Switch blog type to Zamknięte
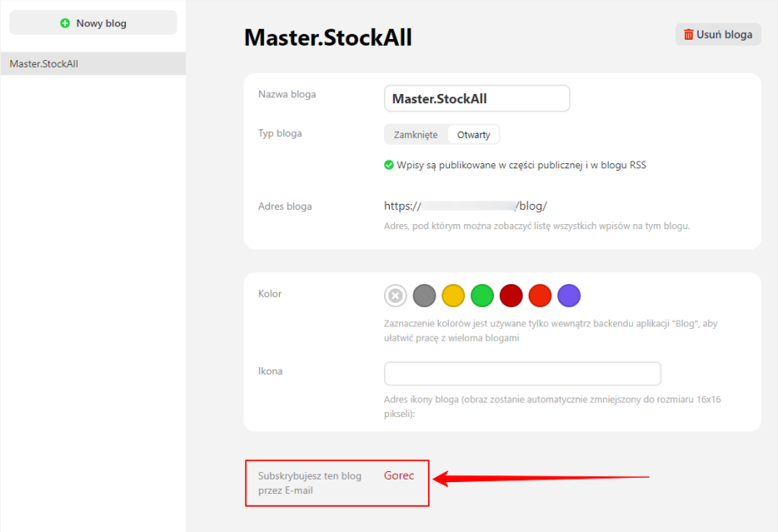The width and height of the screenshot is (778, 532). 416,134
